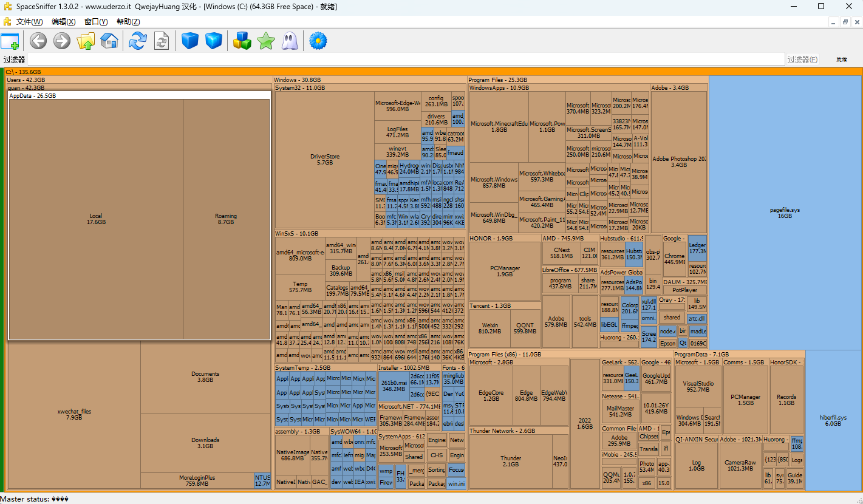Toggle free space display with ghost icon
863x504 pixels.
tap(290, 41)
